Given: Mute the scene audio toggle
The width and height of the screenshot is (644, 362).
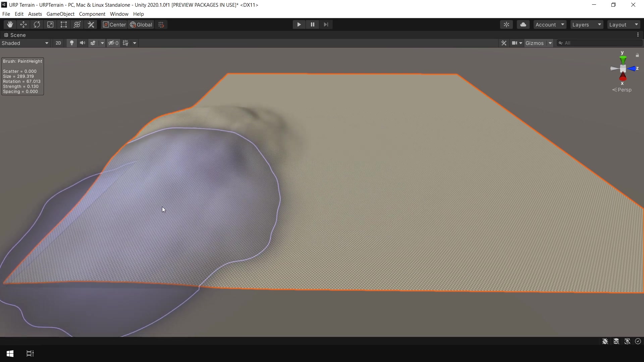Looking at the screenshot, I should click(82, 43).
